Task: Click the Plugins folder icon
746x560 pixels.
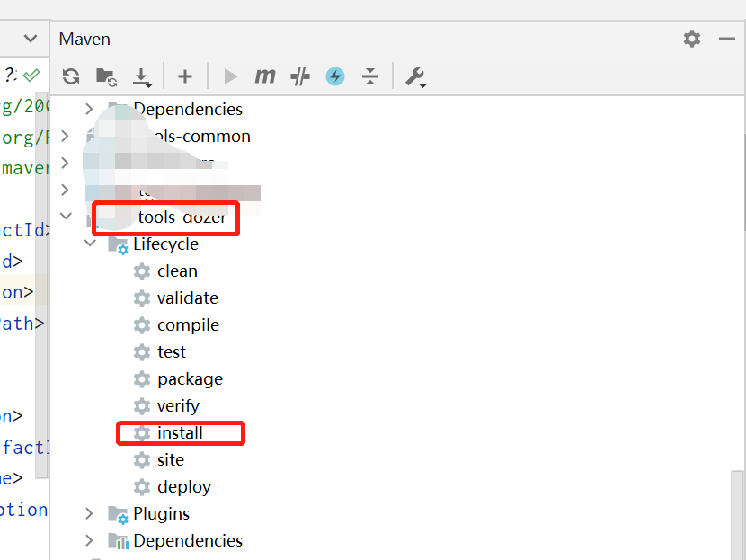Action: [x=118, y=515]
